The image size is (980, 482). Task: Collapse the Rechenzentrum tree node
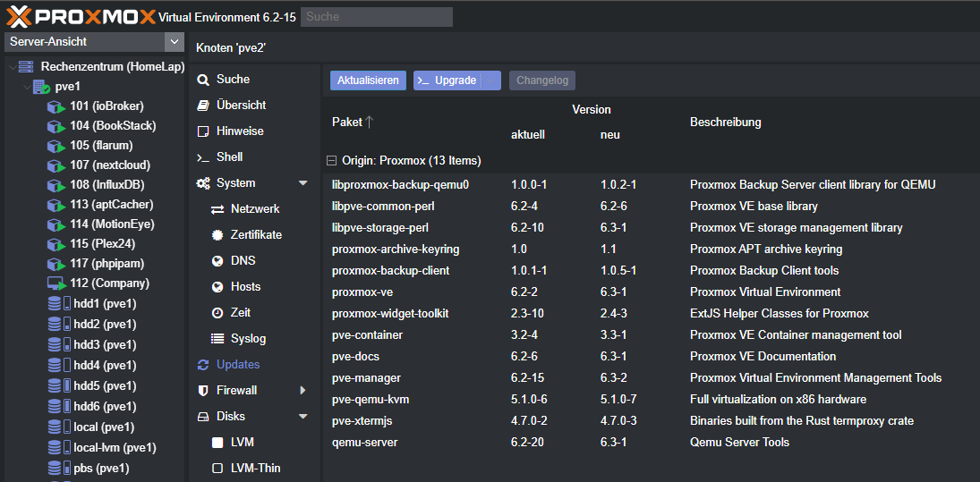pos(13,66)
